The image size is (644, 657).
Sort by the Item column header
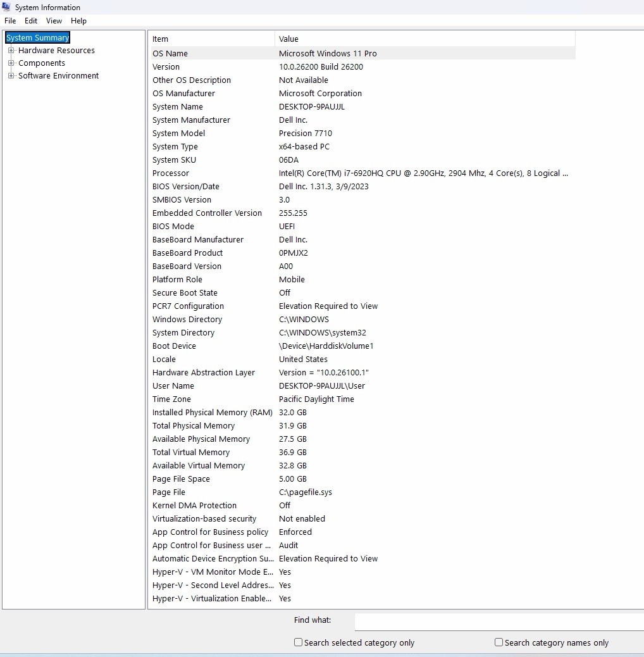click(213, 39)
